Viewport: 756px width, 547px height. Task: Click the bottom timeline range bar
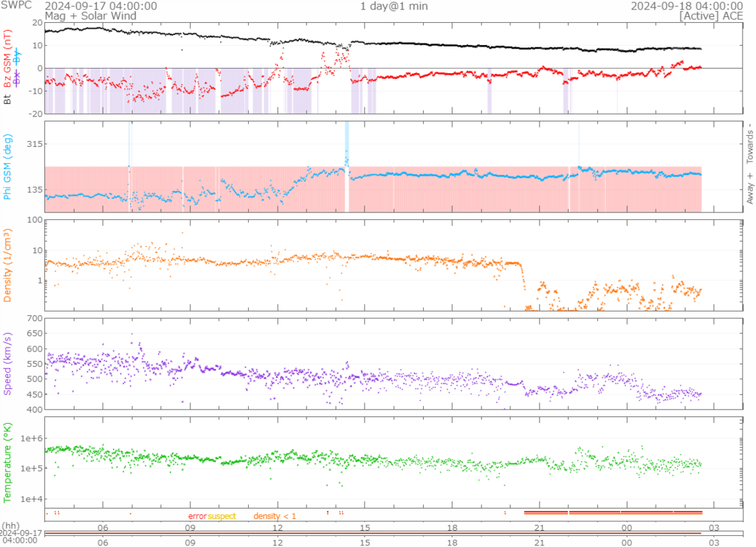pos(373,533)
